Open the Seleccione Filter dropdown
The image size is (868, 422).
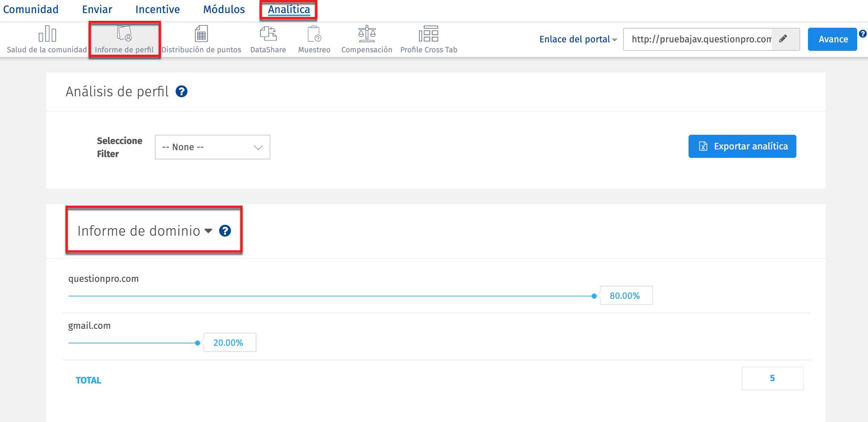[212, 147]
